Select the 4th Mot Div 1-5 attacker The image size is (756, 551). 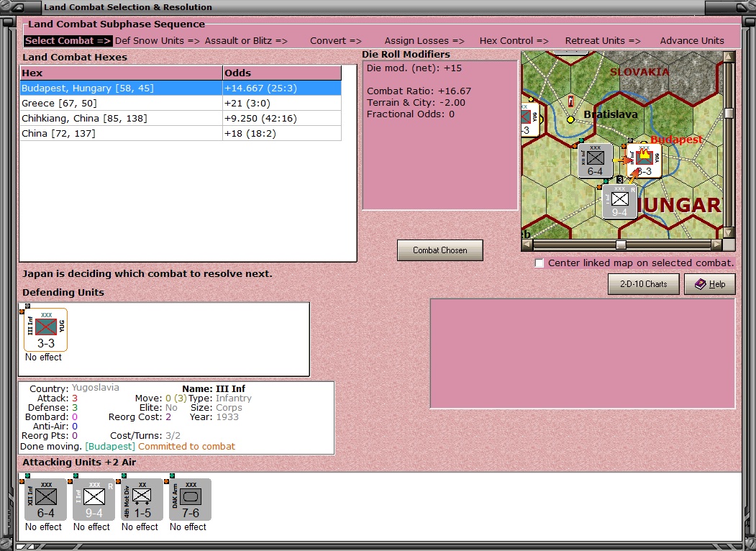tap(142, 499)
